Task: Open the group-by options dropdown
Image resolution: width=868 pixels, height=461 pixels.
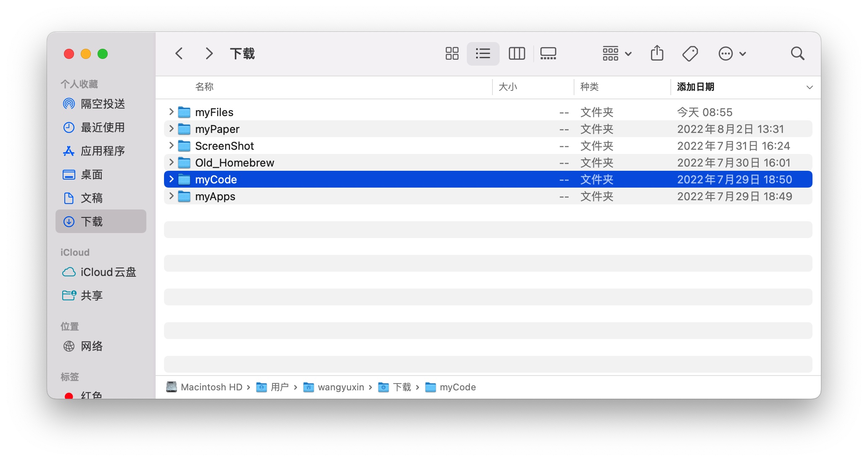Action: point(617,53)
